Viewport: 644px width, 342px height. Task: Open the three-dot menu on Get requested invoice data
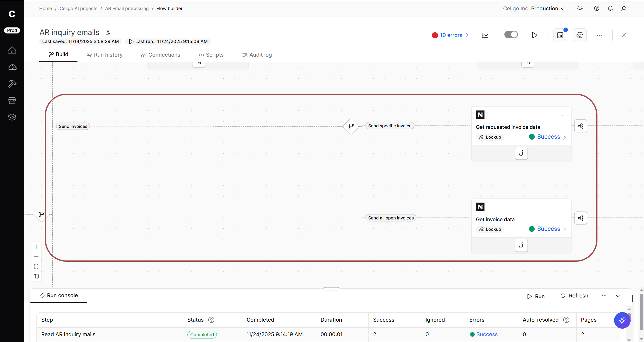pos(562,116)
